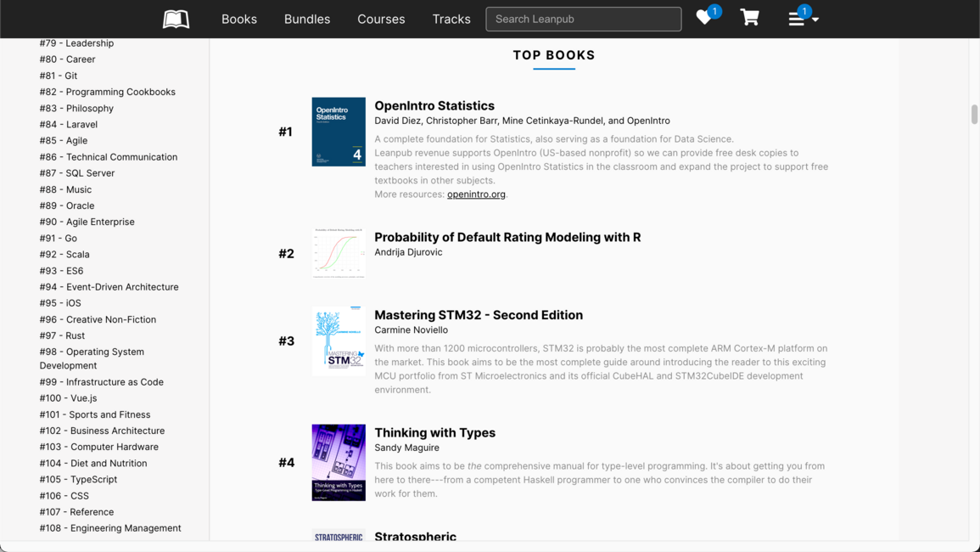Select category #100 - Vue.js
This screenshot has width=980, height=552.
68,398
